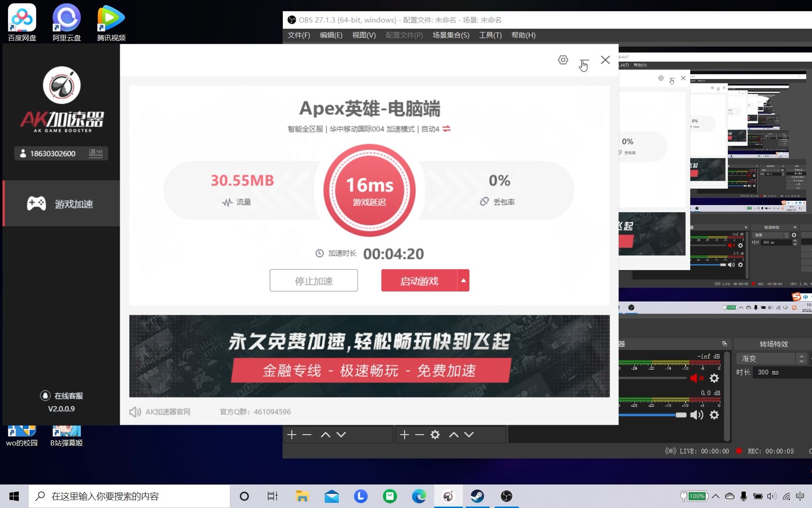
Task: Click the 启动游戏 button
Action: (419, 280)
